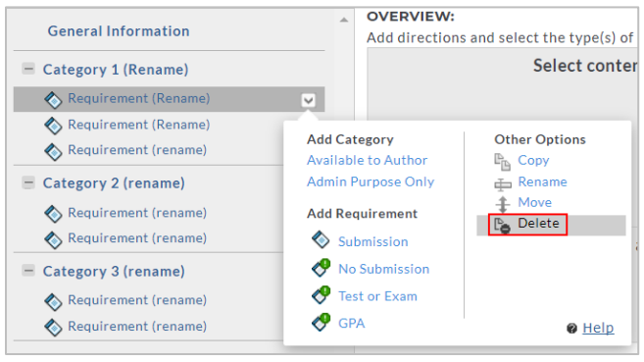
Task: Select highlighted Requirement (Rename) in Category 1
Action: [138, 98]
